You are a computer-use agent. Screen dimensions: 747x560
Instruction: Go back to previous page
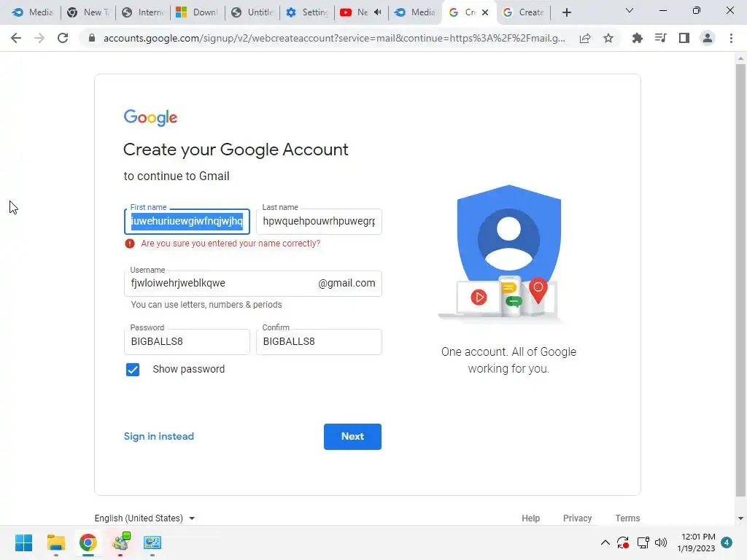(x=16, y=38)
